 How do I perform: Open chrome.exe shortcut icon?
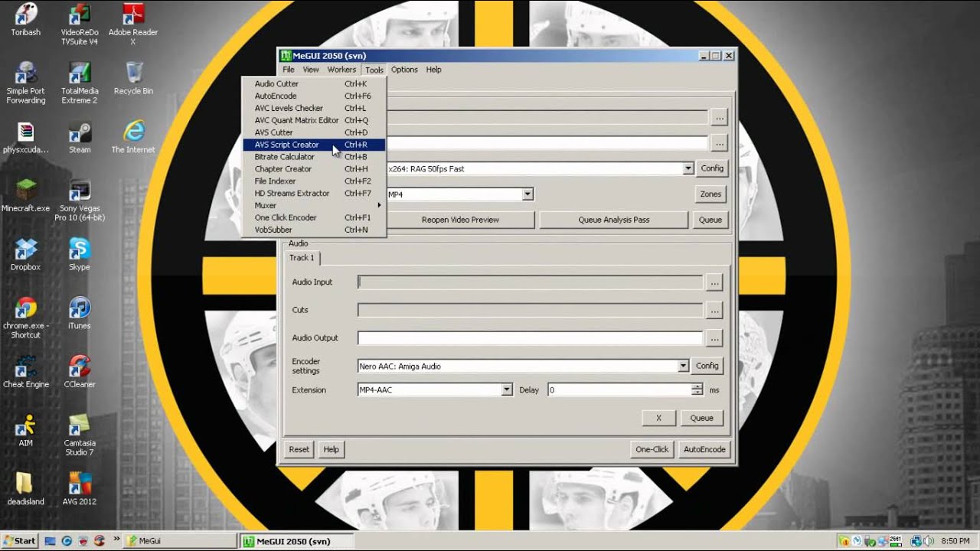click(25, 318)
